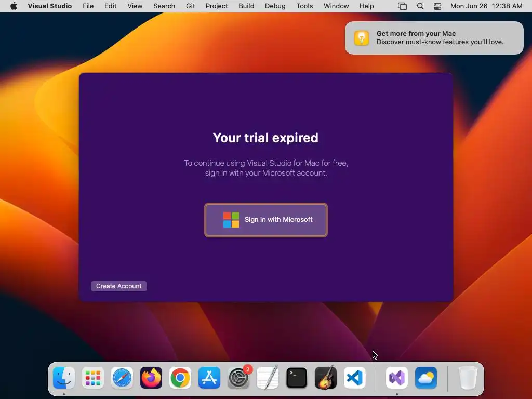The image size is (532, 399).
Task: Open Spotlight search magnifier icon
Action: (x=420, y=6)
